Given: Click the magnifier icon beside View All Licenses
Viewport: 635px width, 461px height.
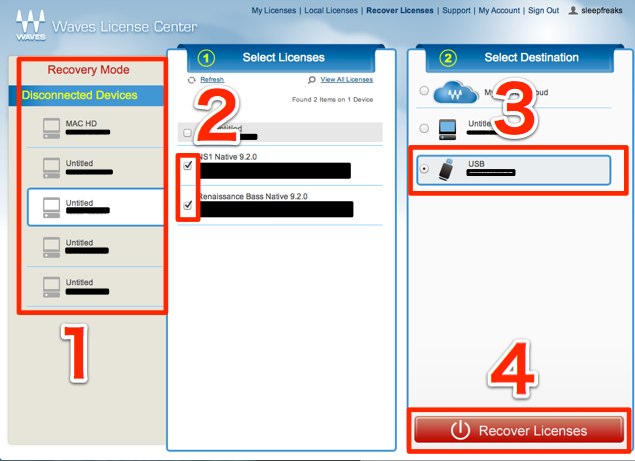Looking at the screenshot, I should 311,80.
